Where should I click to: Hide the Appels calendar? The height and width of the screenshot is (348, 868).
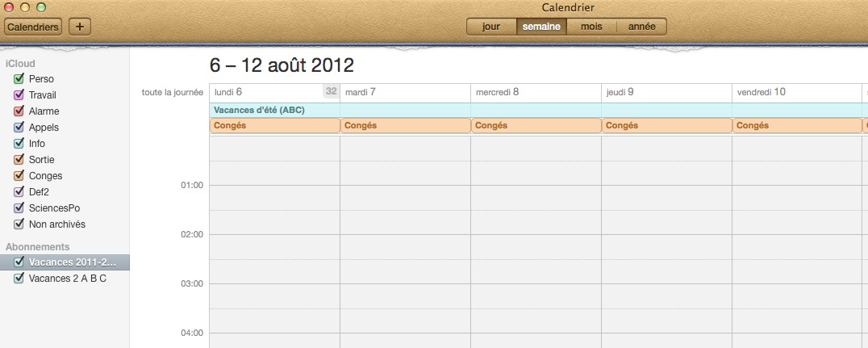coord(19,128)
